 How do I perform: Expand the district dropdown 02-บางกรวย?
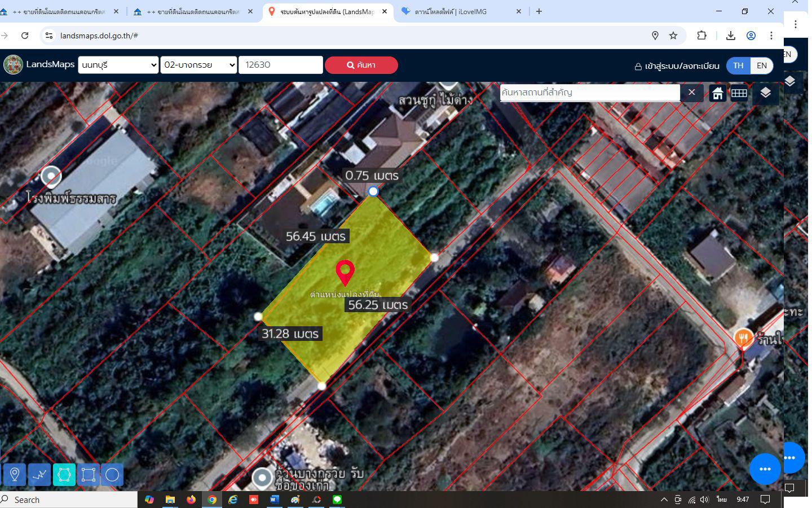(x=198, y=65)
